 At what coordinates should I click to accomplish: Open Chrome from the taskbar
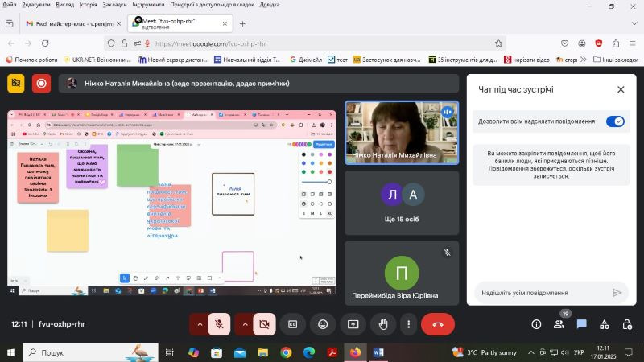[x=287, y=352]
